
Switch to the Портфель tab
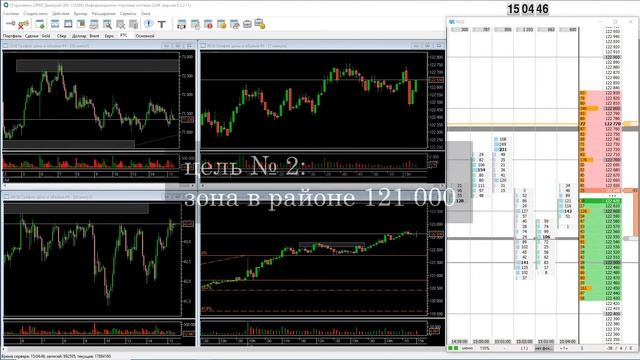12,36
